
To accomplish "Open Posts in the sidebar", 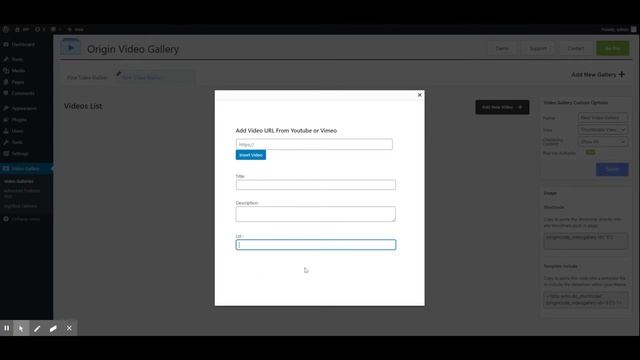I will point(17,59).
